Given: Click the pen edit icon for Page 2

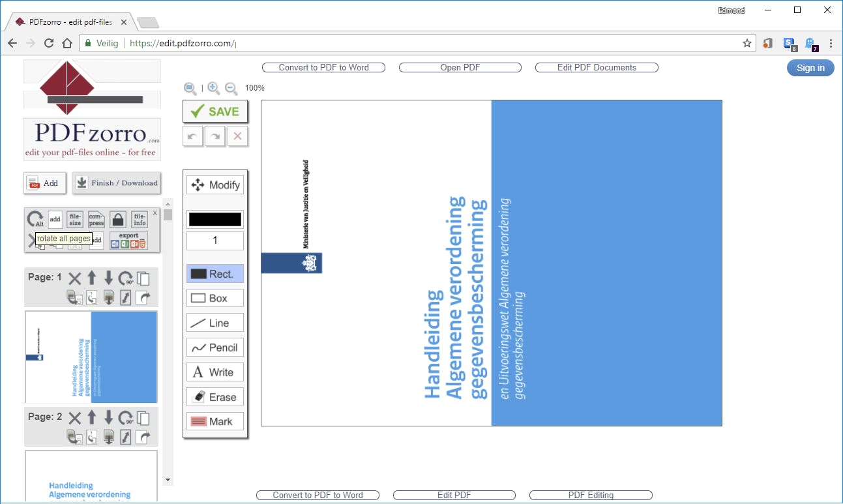Looking at the screenshot, I should tap(126, 437).
